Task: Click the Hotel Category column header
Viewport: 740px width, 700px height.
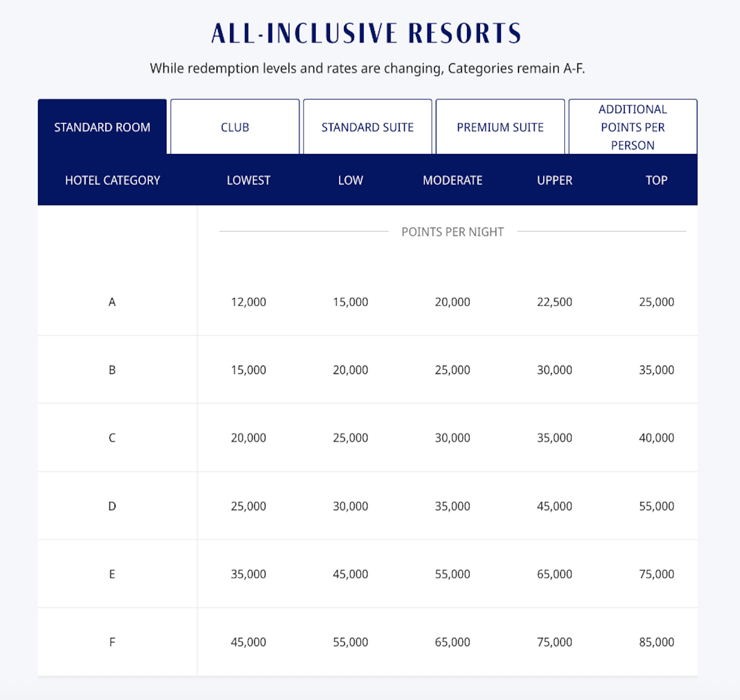Action: (x=112, y=180)
